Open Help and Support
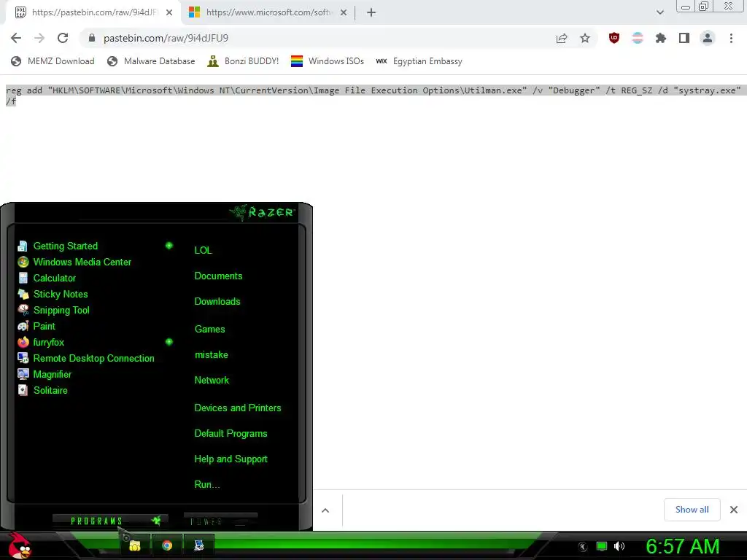Screen dimensions: 747x560 231,459
